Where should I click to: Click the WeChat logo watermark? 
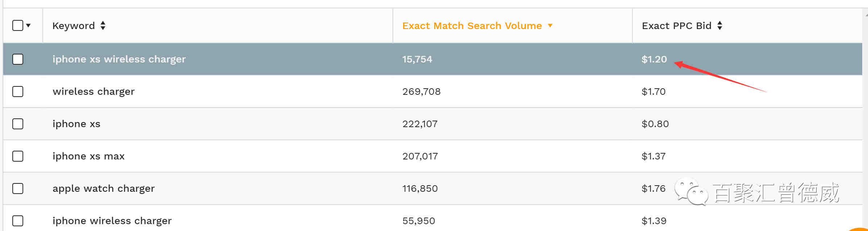pyautogui.click(x=691, y=191)
